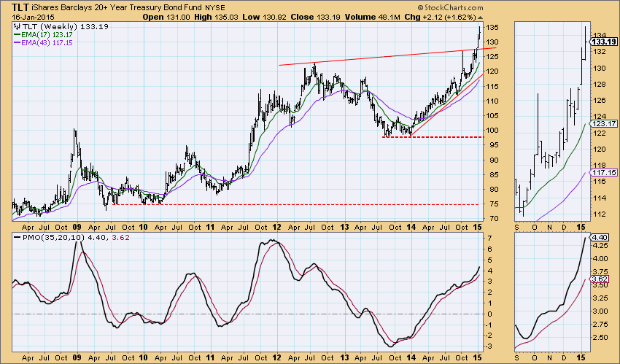This screenshot has height=364, width=620.
Task: Click the EMA(43) 117.15 legend entry
Action: coord(43,43)
